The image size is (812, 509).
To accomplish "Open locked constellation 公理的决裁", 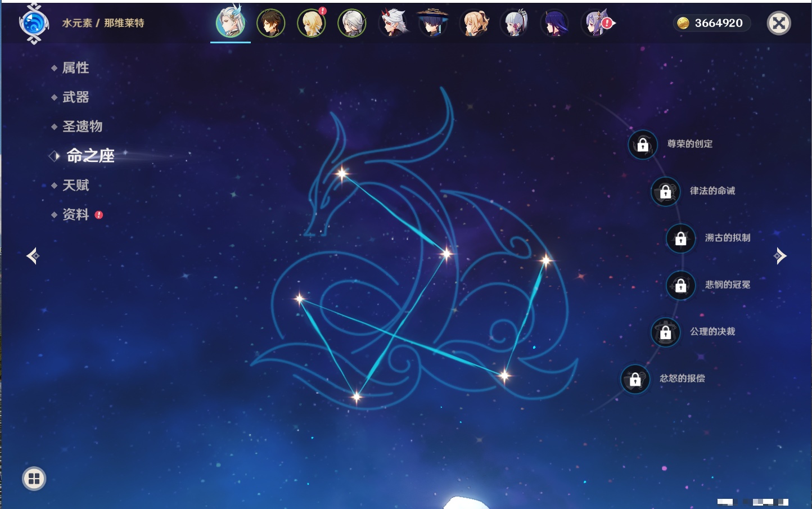I will 666,332.
